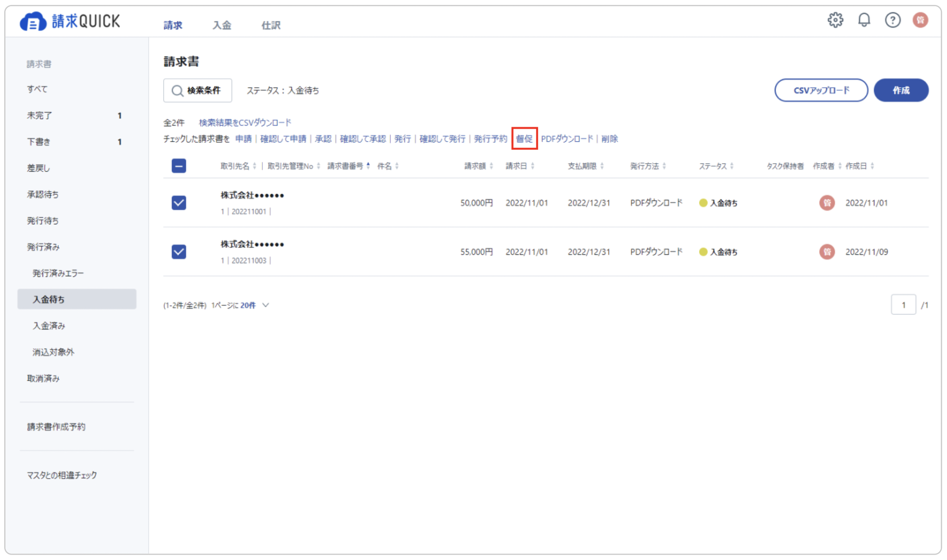Viewport: 947px width, 560px height.
Task: Click the 承認 bulk action link
Action: (x=323, y=139)
